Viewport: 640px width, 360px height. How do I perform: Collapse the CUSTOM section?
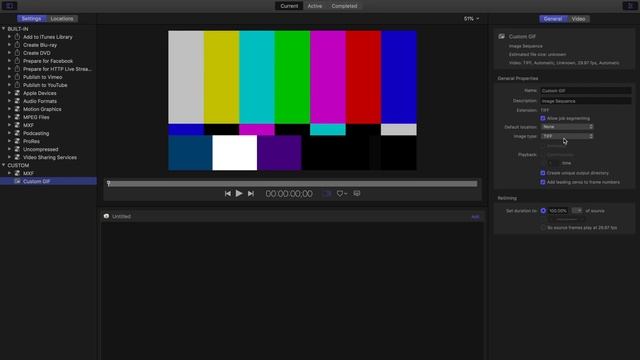coord(4,165)
